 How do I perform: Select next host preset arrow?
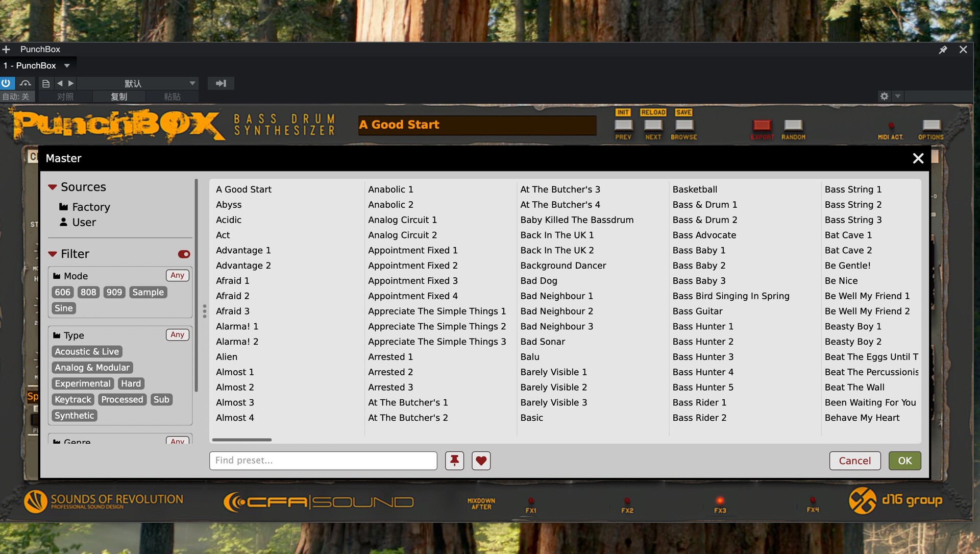pyautogui.click(x=71, y=83)
